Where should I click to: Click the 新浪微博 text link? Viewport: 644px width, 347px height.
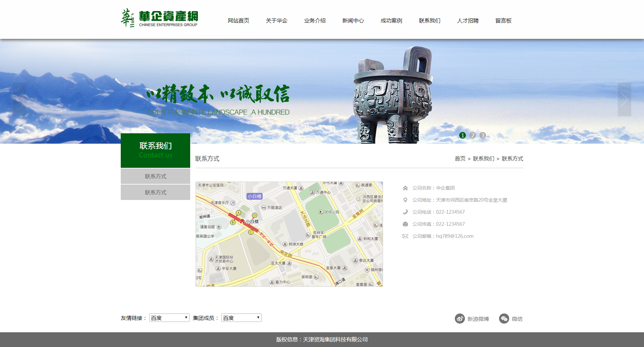point(478,319)
